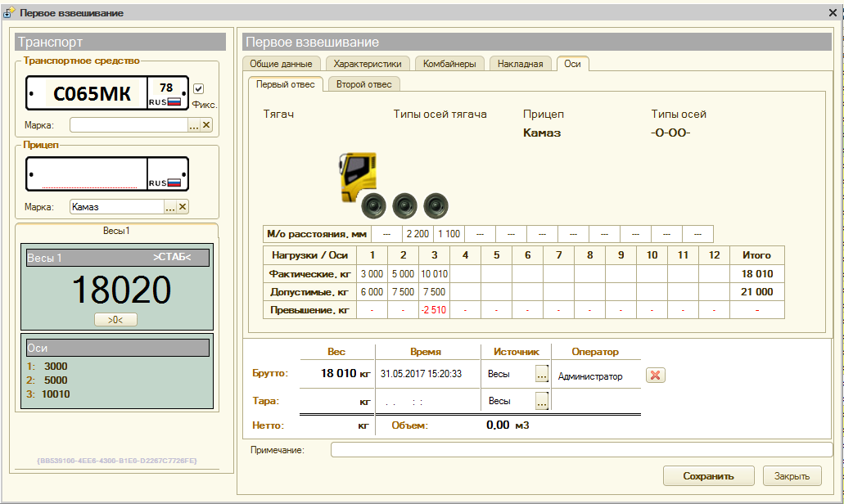Open Тара source selector ellipsis
The height and width of the screenshot is (504, 844).
pyautogui.click(x=541, y=401)
